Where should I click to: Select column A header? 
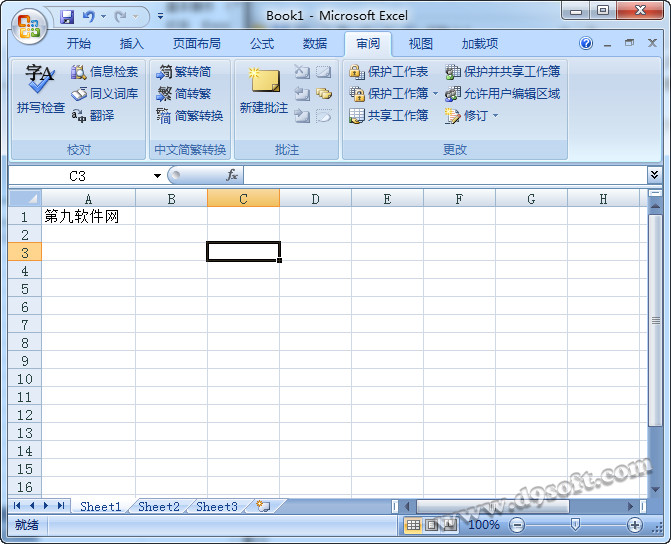88,199
